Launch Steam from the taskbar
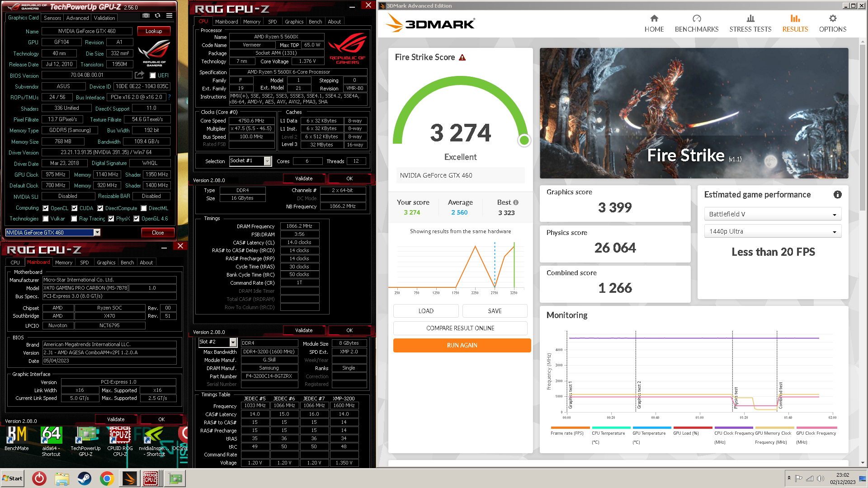Viewport: 868px width, 488px height. [84, 479]
